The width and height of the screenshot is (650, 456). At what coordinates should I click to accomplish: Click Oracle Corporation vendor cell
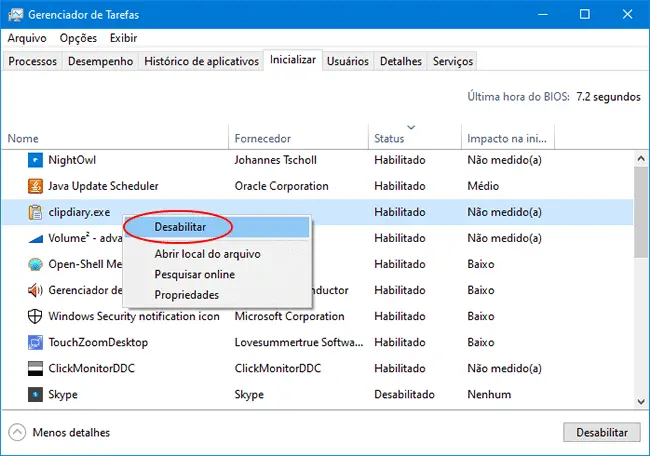281,186
